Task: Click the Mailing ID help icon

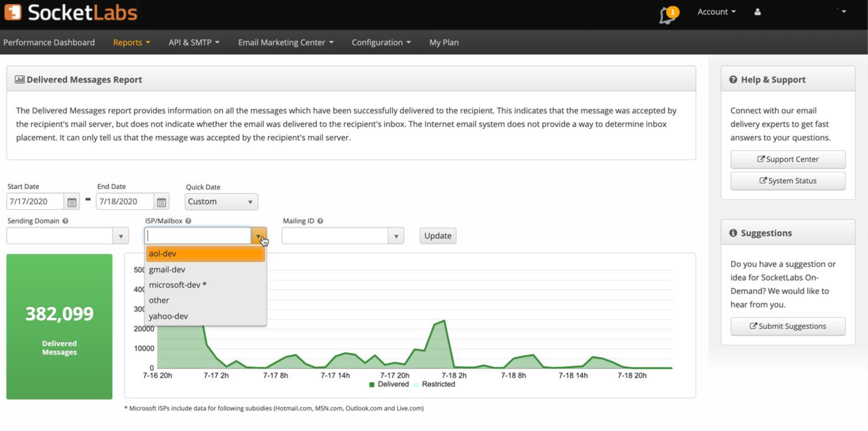Action: click(320, 221)
